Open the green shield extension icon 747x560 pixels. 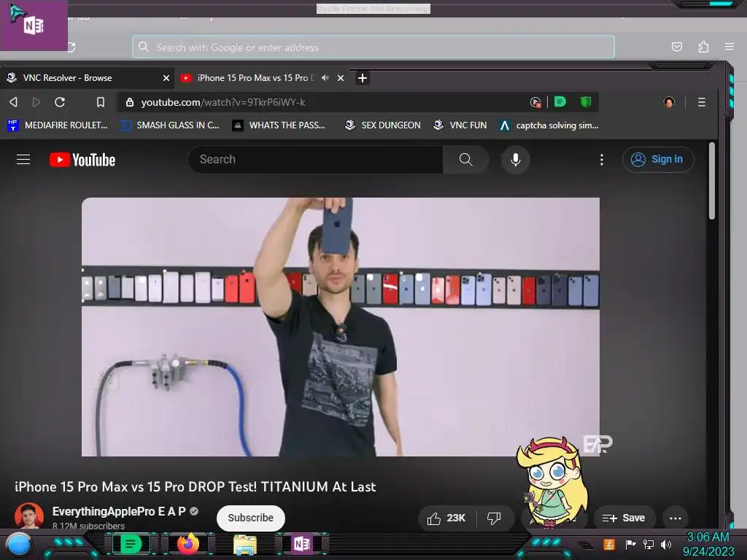586,101
